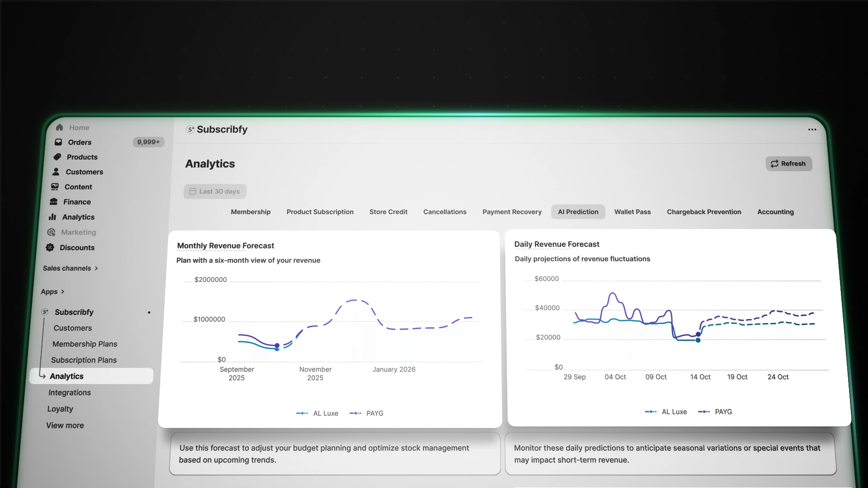Switch to the Wallet Pass tab
868x488 pixels.
(x=632, y=212)
